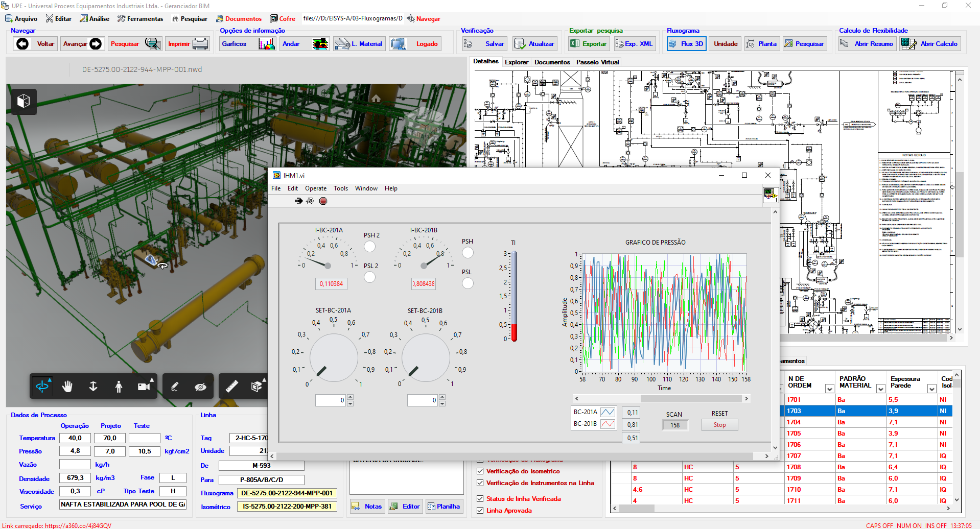Click Run arrow in IHM1.vi toolbar

(299, 201)
